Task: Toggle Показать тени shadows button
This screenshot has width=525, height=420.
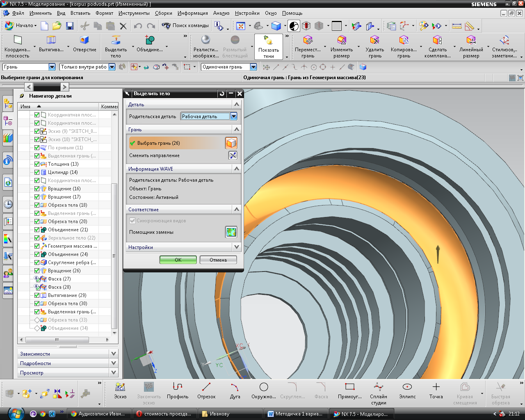Action: click(269, 47)
